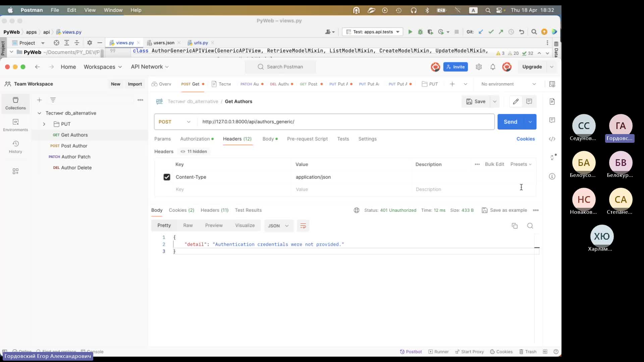Image resolution: width=644 pixels, height=362 pixels.
Task: Open code snippet icon in right sidebar
Action: pyautogui.click(x=552, y=139)
